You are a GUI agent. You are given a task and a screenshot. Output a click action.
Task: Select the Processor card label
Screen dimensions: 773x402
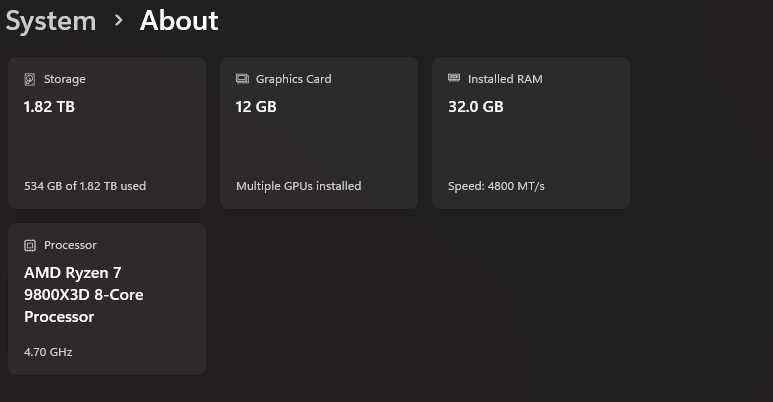coord(70,245)
